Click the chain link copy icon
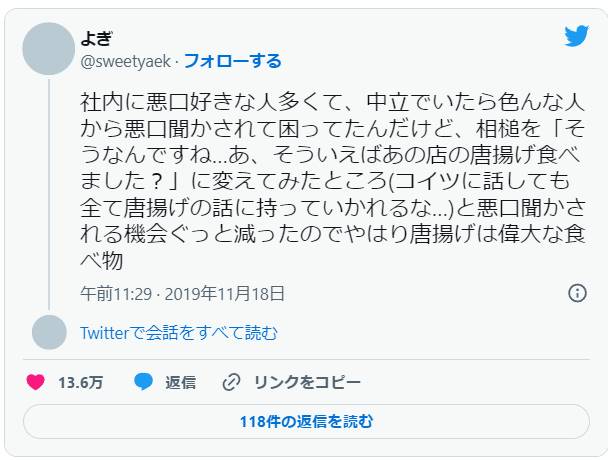This screenshot has height=460, width=608. 231,382
